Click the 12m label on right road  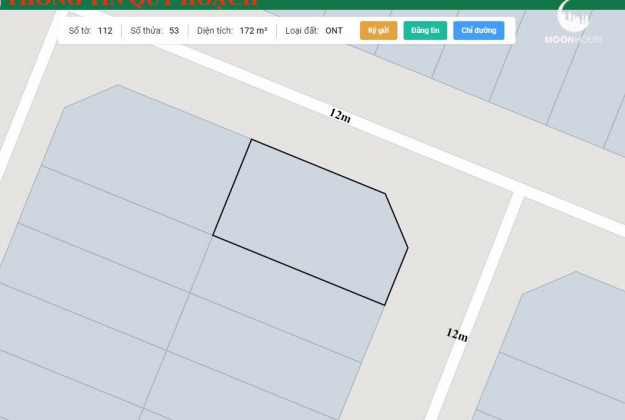(x=456, y=335)
